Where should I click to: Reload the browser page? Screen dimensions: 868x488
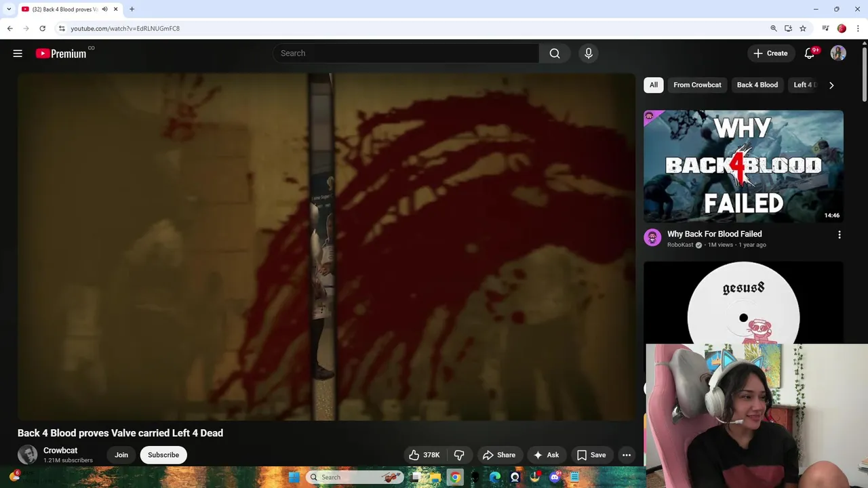point(42,28)
